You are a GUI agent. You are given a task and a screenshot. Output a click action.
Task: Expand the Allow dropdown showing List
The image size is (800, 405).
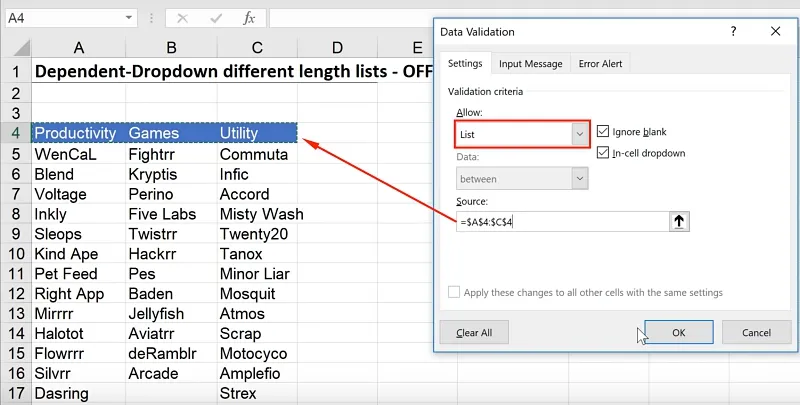pyautogui.click(x=579, y=133)
